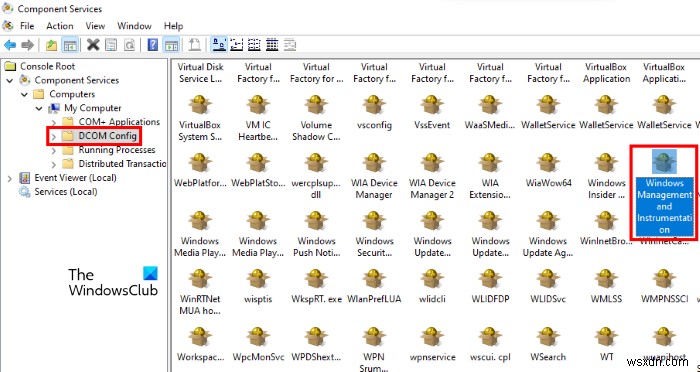Select the Volume Shadow C... component

316,118
